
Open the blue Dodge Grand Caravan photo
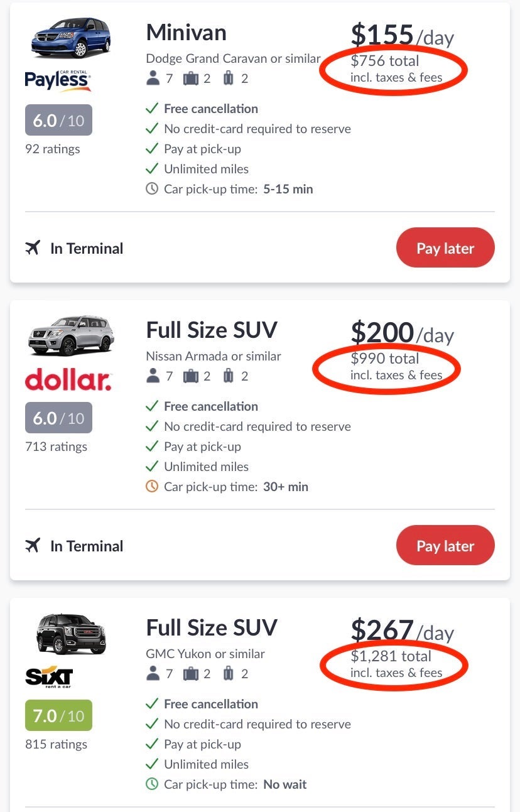71,38
